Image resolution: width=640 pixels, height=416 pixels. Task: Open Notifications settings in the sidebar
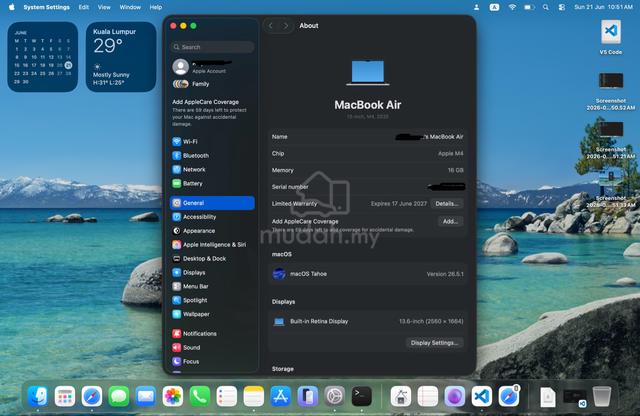[212, 334]
